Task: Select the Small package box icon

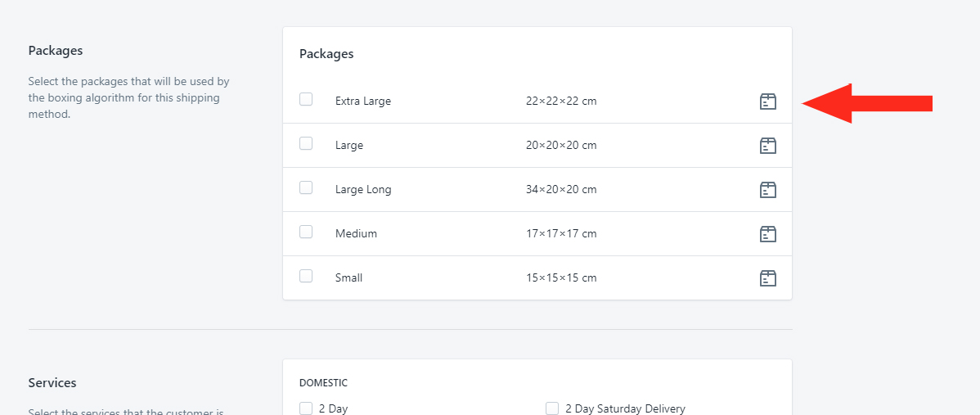Action: [x=767, y=277]
